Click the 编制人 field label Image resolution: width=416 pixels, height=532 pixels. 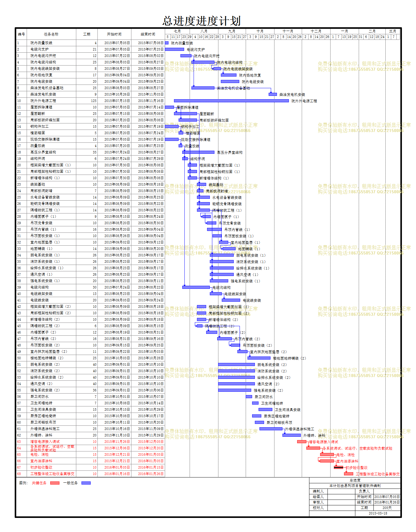pyautogui.click(x=318, y=491)
